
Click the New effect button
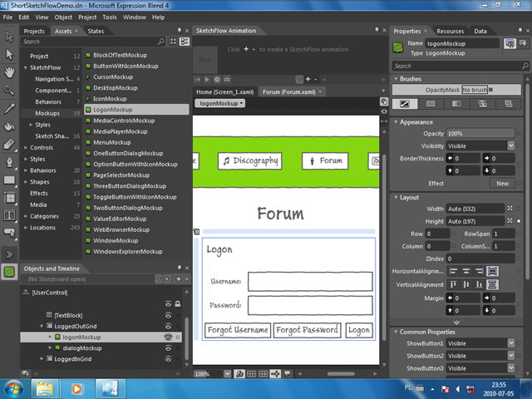click(x=502, y=183)
